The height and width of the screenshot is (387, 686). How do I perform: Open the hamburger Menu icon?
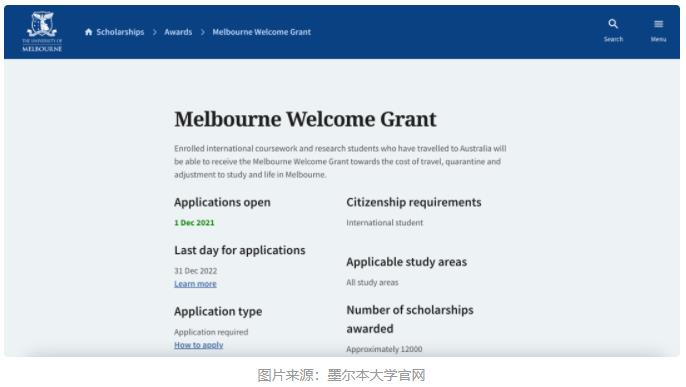pos(658,24)
